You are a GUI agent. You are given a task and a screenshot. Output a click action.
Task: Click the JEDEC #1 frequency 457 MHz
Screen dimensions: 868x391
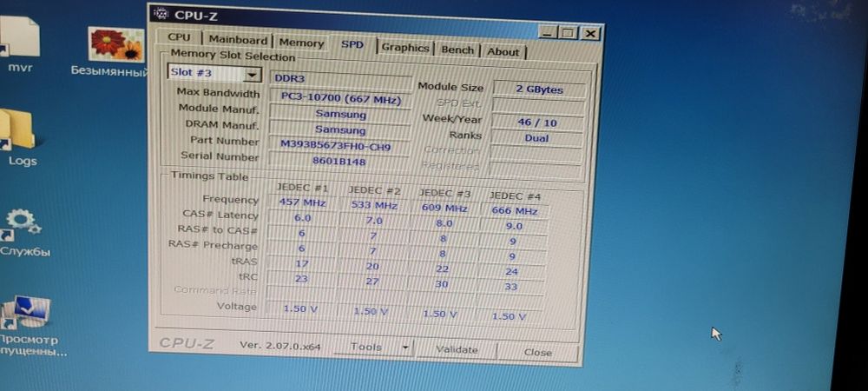302,202
